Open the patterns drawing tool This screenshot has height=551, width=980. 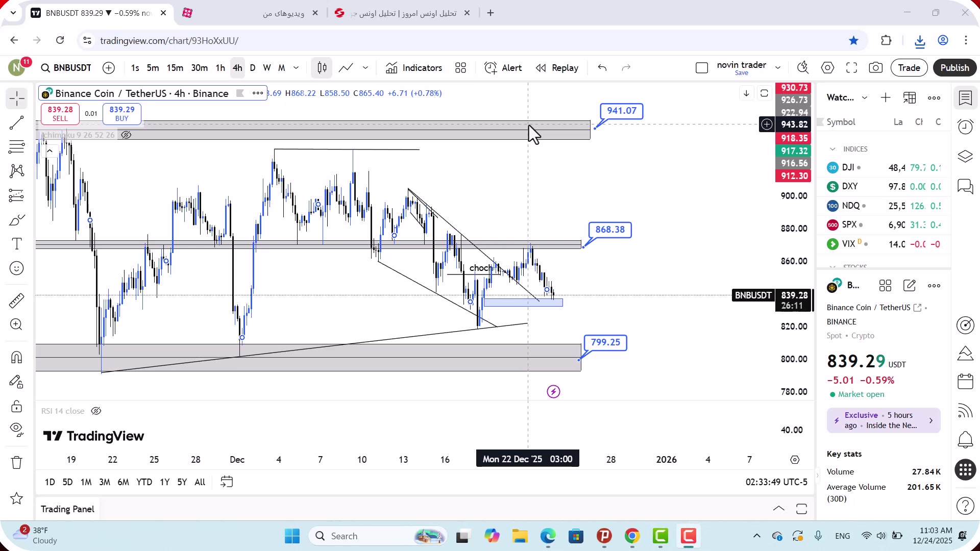pyautogui.click(x=17, y=171)
